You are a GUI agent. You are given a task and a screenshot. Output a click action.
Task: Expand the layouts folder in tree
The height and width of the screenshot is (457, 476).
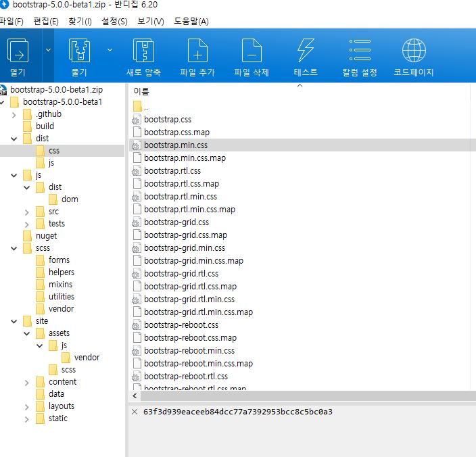[27, 407]
